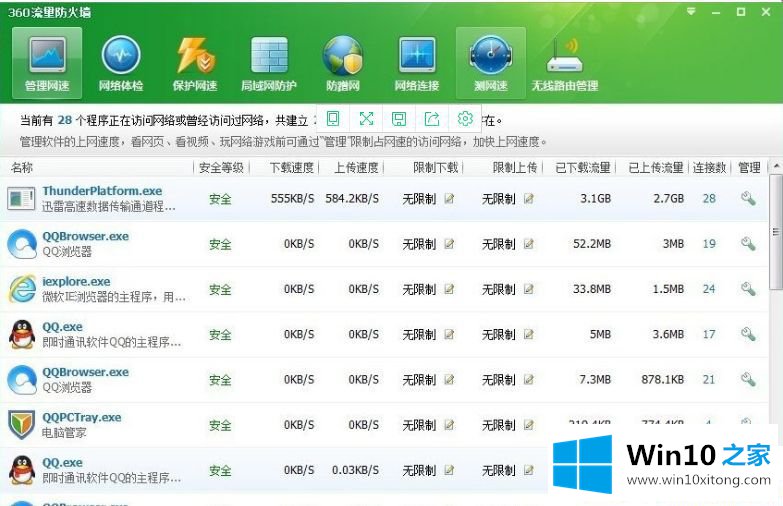Screen dimensions: 783x506
Task: Click the 28 programs count in summary text
Action: [x=65, y=120]
